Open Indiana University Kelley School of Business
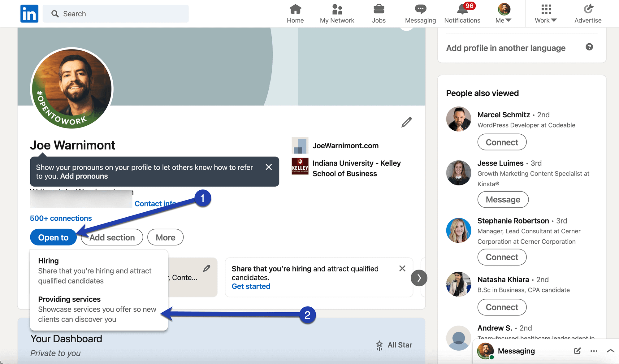The width and height of the screenshot is (619, 364). click(x=357, y=168)
